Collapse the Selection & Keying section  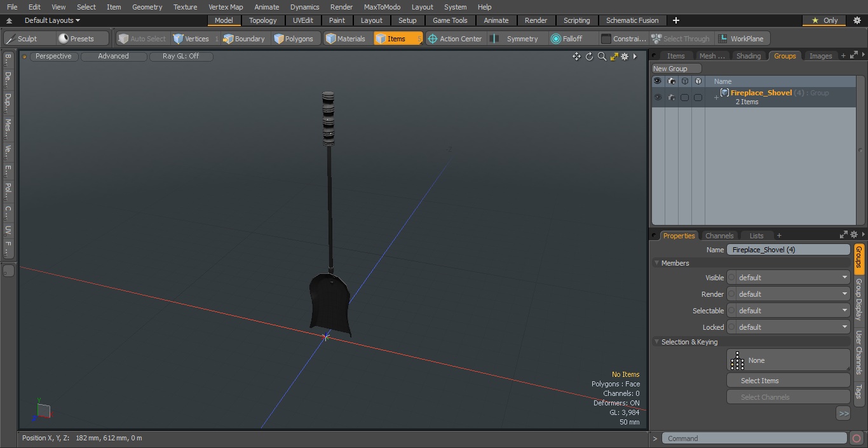click(x=656, y=342)
